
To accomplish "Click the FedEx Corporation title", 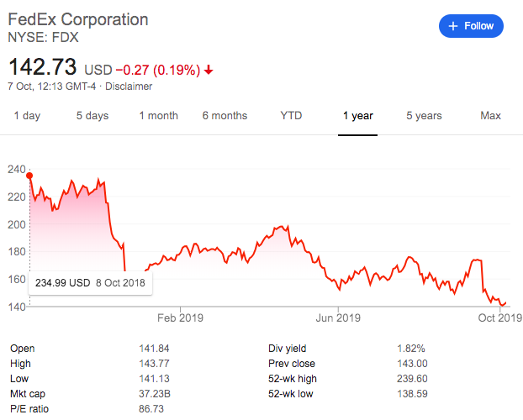I will pos(78,19).
